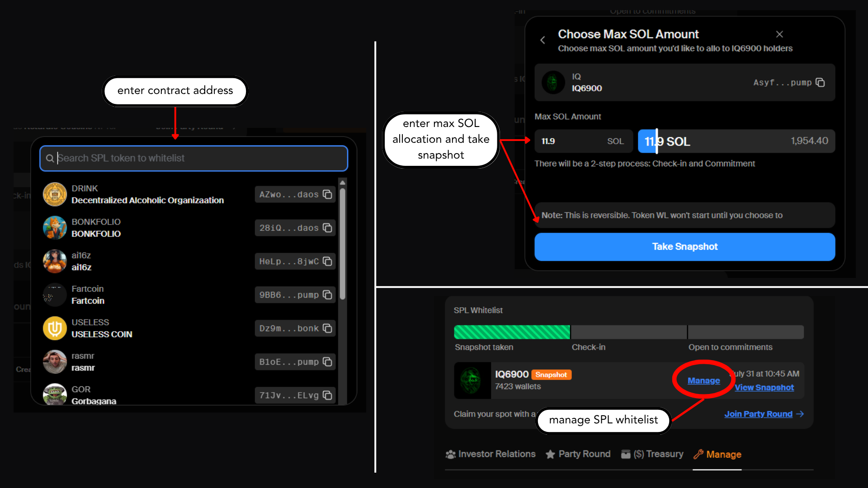Click the Manage link for IQ6900

pyautogui.click(x=703, y=380)
